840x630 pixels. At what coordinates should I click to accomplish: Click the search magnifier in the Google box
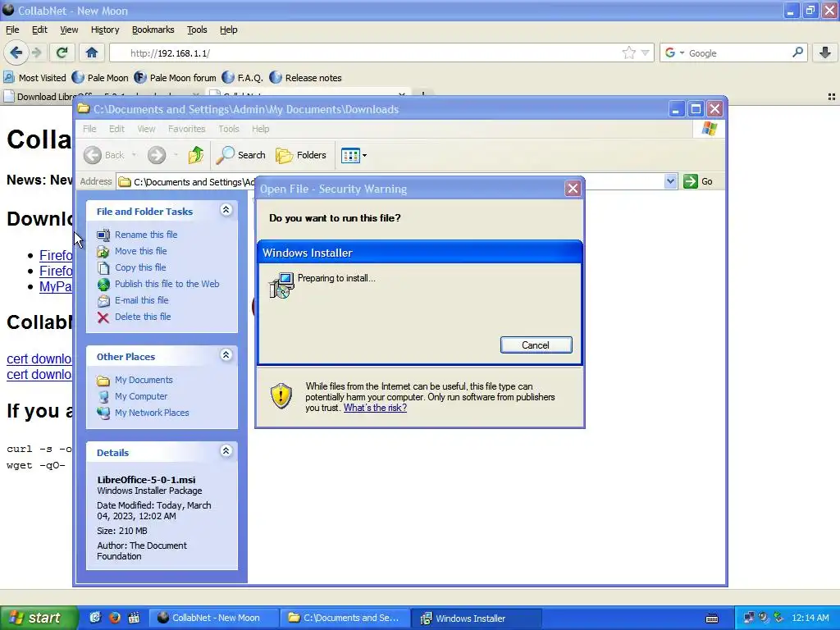coord(797,52)
